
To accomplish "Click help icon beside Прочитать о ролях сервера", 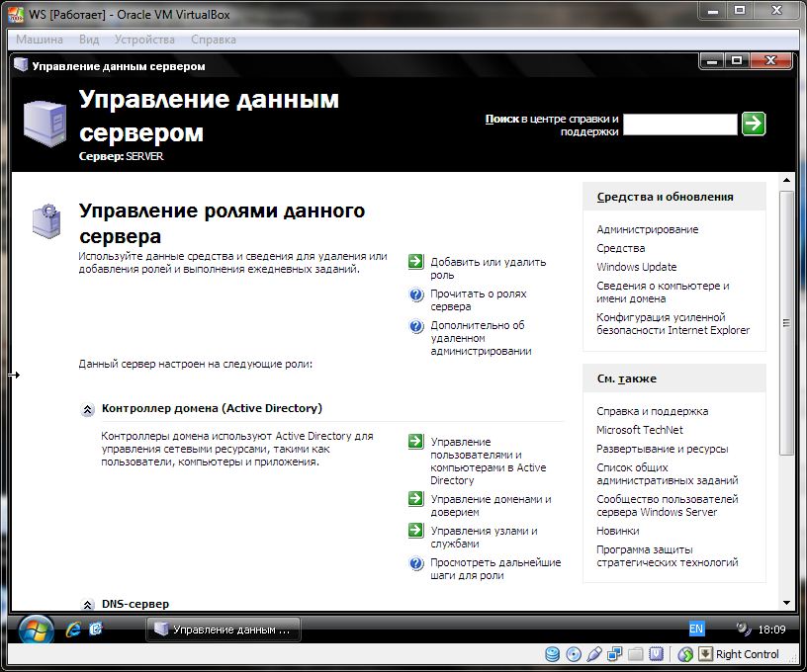I will [x=415, y=294].
